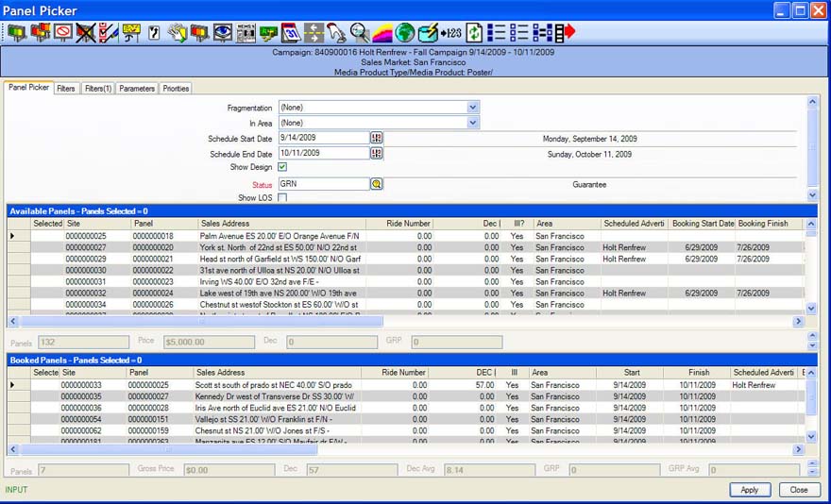Click the Booking Start Date column header

pyautogui.click(x=702, y=224)
